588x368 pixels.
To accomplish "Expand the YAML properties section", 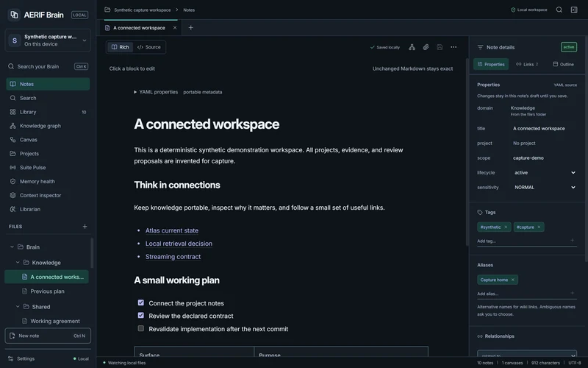I will pyautogui.click(x=156, y=92).
